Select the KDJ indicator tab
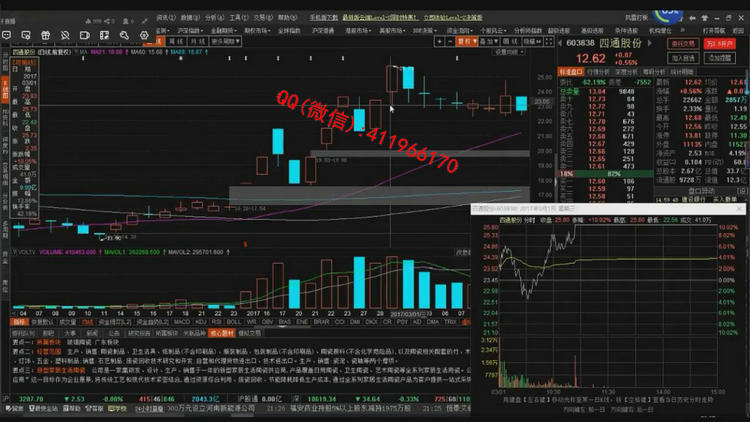This screenshot has height=422, width=750. point(201,322)
